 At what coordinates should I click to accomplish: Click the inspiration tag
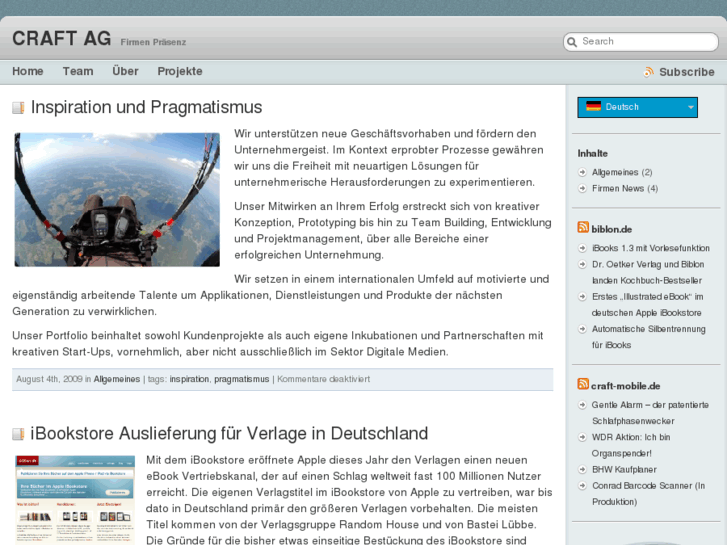pos(189,379)
